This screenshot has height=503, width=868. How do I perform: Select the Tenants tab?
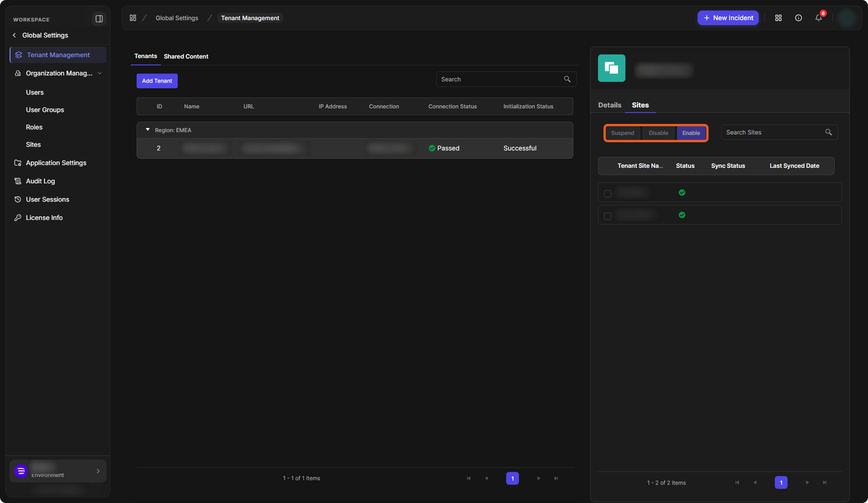[146, 56]
